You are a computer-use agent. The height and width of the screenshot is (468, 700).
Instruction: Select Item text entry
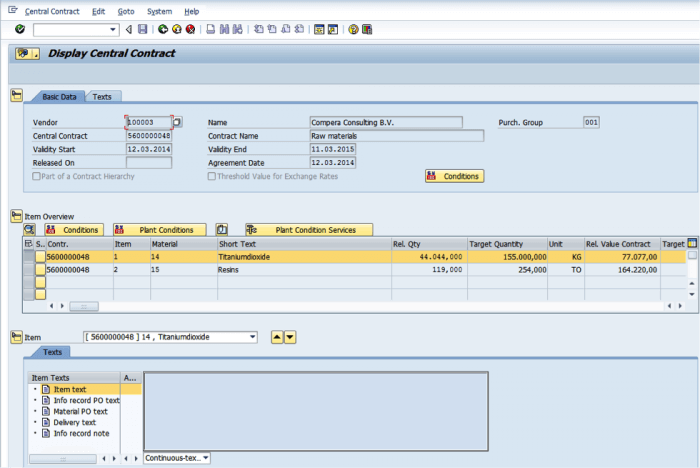(70, 389)
